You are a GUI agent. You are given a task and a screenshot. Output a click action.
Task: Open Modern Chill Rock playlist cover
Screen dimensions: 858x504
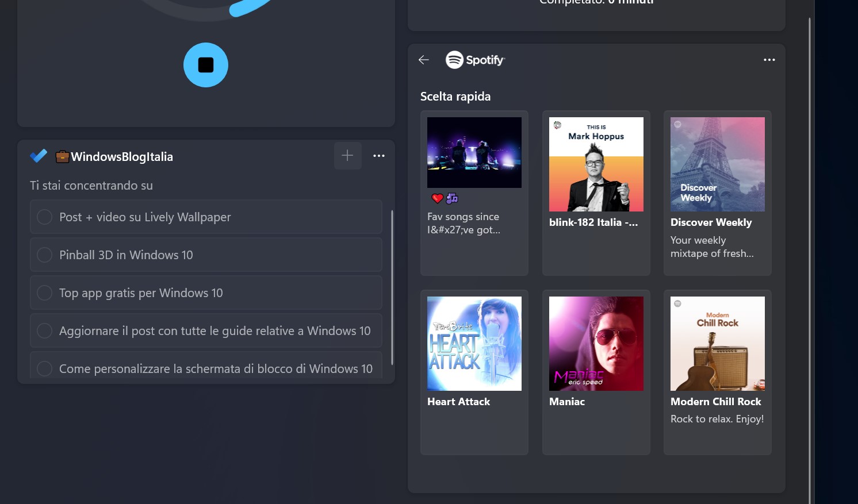point(718,344)
